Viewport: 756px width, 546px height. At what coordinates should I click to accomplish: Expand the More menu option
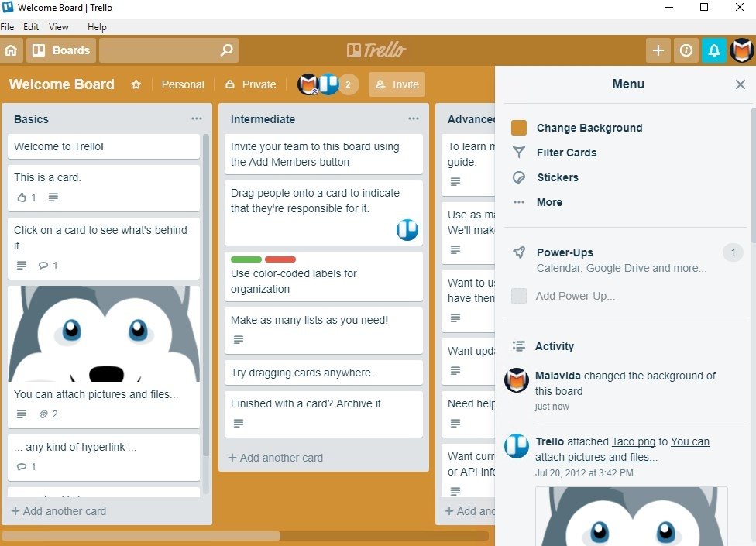[549, 202]
